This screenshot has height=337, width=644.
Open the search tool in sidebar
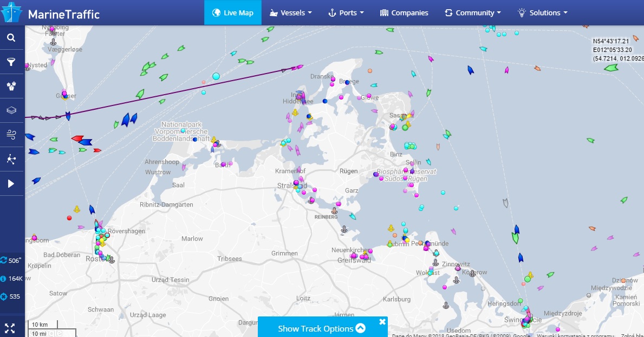coord(11,38)
